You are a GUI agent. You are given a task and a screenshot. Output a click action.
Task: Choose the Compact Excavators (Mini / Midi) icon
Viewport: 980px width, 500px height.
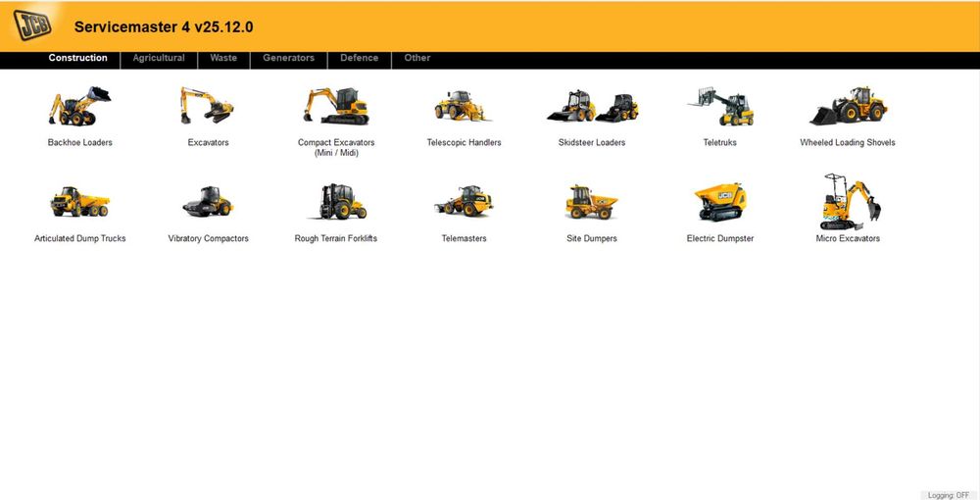[336, 106]
